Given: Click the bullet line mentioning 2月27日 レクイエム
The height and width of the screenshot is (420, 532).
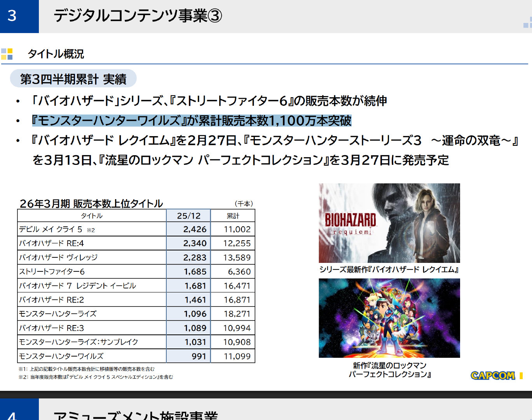Looking at the screenshot, I should pos(274,140).
